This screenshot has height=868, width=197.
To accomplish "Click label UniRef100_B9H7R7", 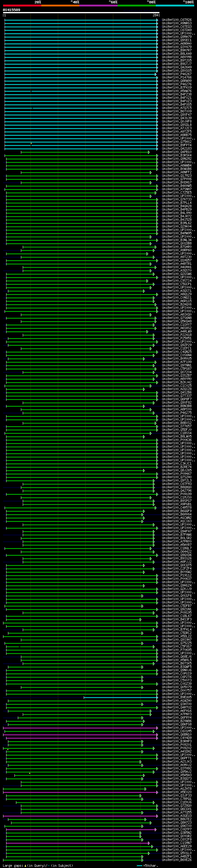I will pyautogui.click(x=177, y=50).
